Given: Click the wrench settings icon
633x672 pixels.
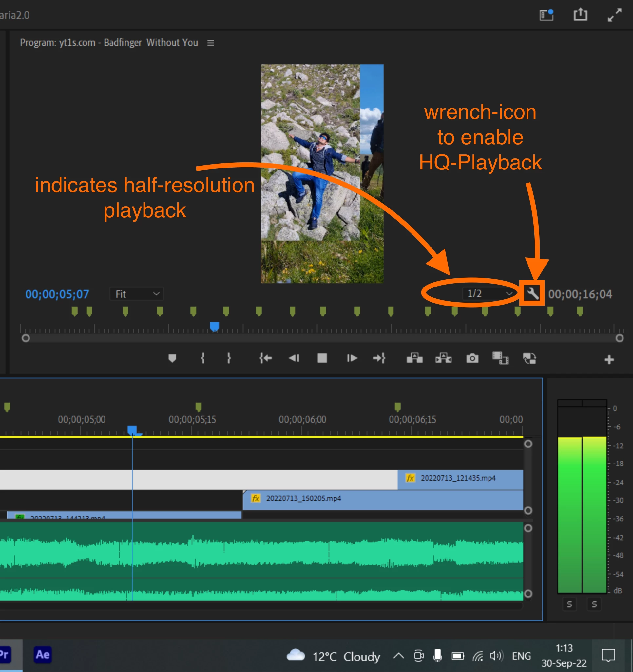Looking at the screenshot, I should [532, 293].
